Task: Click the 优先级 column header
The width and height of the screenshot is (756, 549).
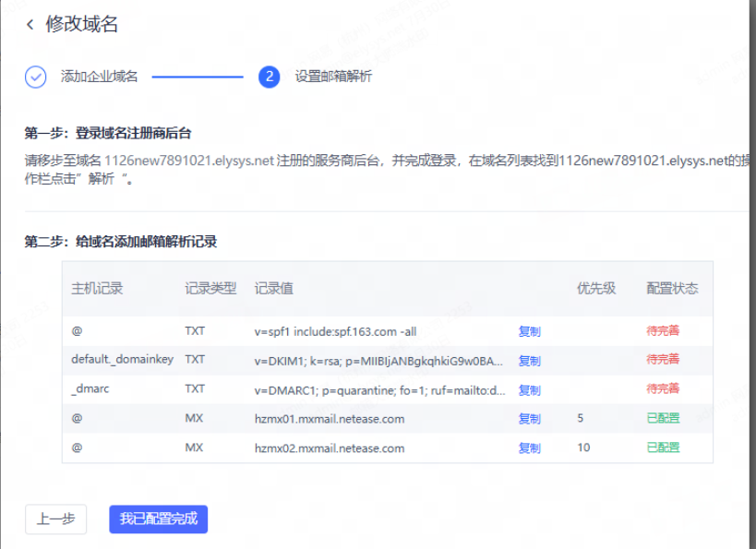Action: (596, 289)
